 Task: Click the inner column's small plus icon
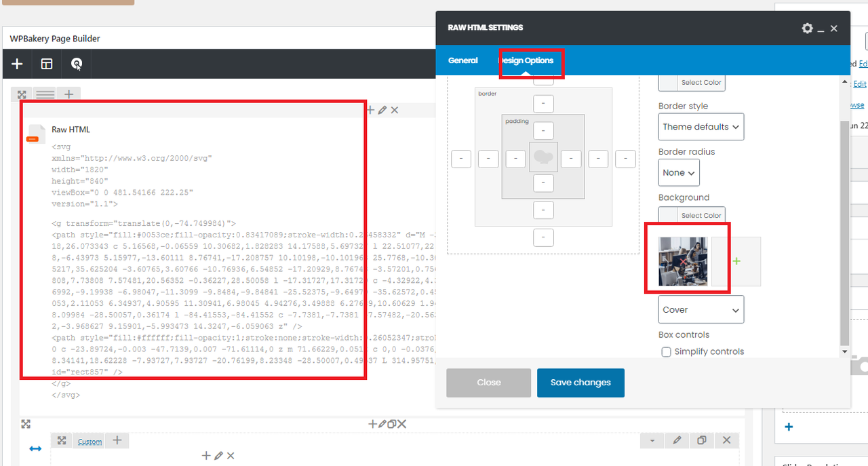(x=206, y=456)
